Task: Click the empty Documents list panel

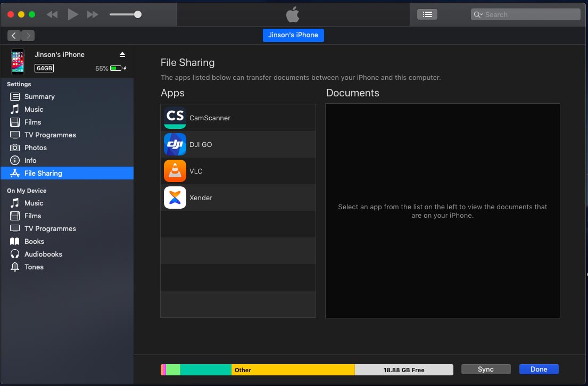Action: pos(443,211)
